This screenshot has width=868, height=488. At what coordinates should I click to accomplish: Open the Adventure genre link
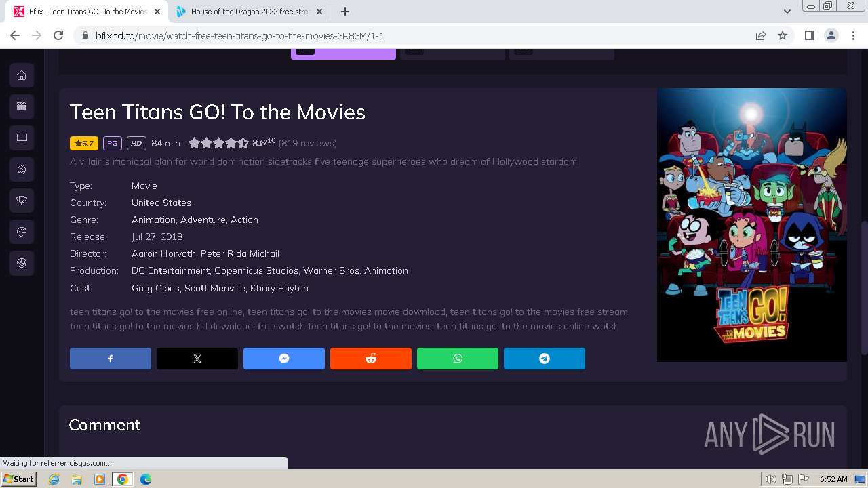click(x=203, y=220)
